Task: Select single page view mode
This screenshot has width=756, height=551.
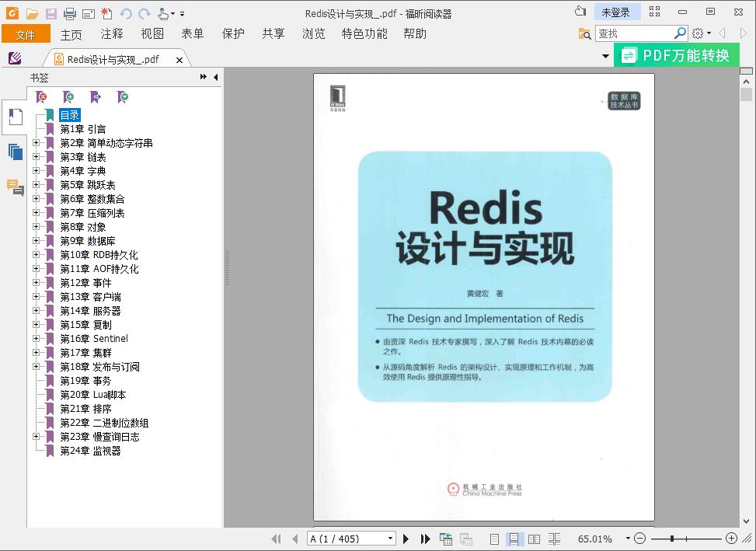Action: (x=494, y=539)
